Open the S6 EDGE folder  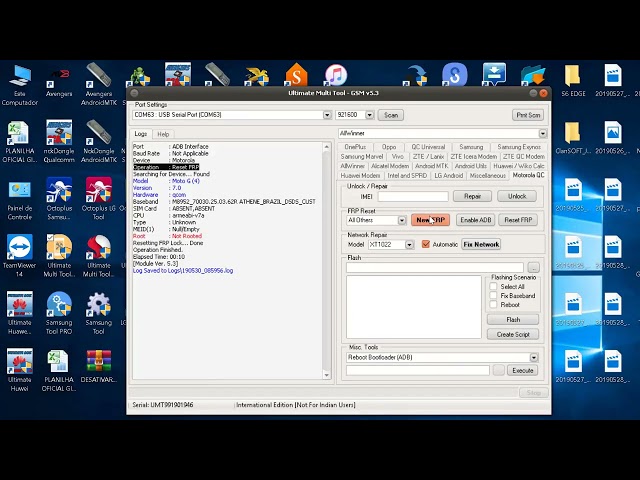(573, 80)
